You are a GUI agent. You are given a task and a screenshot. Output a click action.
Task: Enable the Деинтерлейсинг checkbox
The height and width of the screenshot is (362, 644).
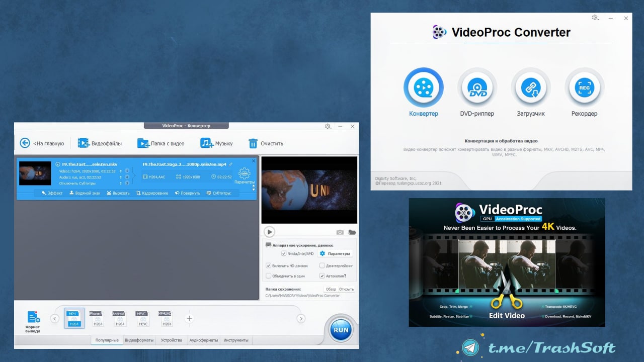pyautogui.click(x=322, y=265)
